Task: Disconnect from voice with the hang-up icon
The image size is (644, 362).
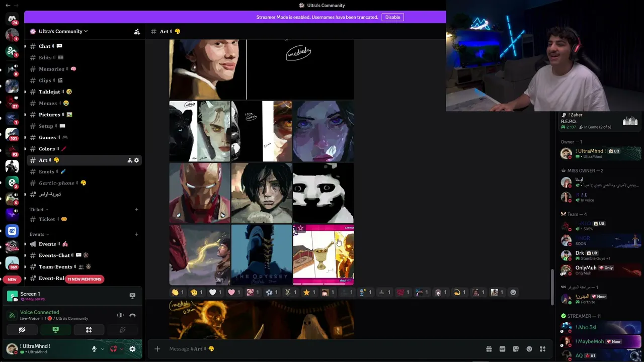Action: pos(132,315)
